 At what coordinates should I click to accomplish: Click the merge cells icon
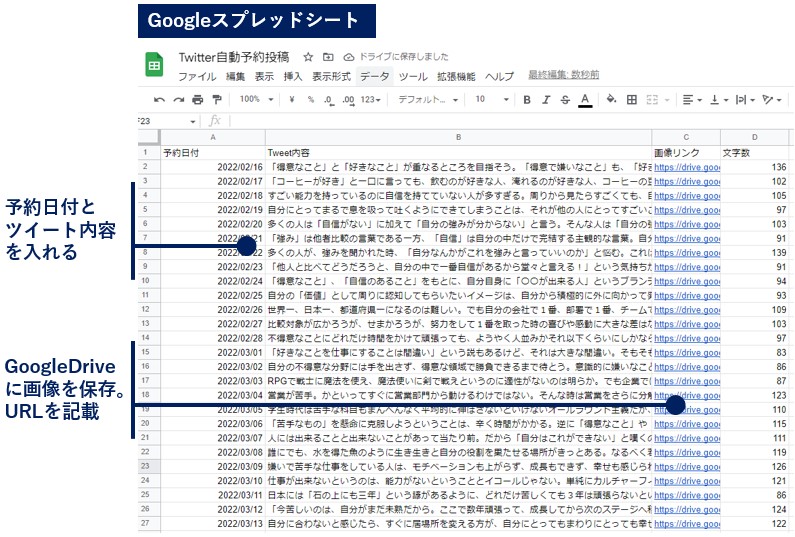coord(652,100)
